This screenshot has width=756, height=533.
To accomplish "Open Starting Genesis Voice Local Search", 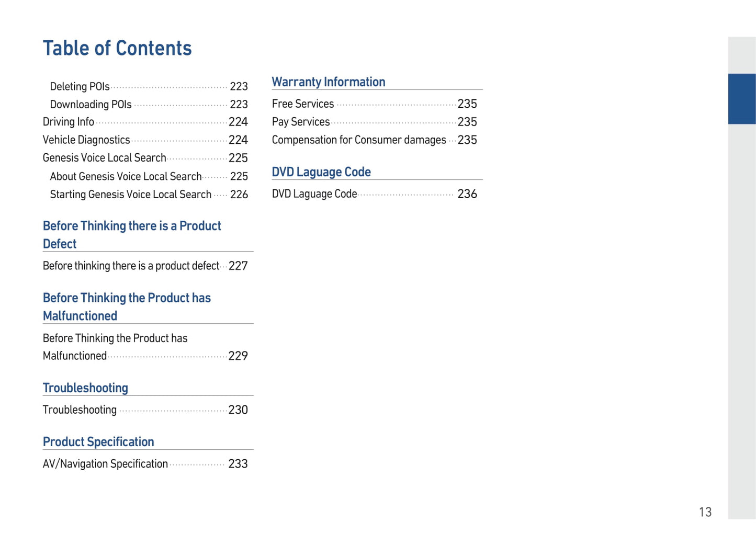I will (131, 195).
